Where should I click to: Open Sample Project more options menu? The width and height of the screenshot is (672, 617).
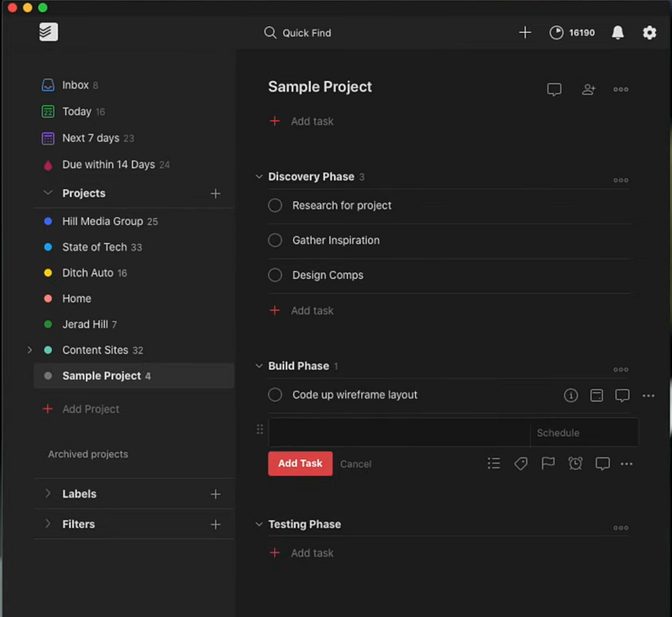(x=621, y=89)
